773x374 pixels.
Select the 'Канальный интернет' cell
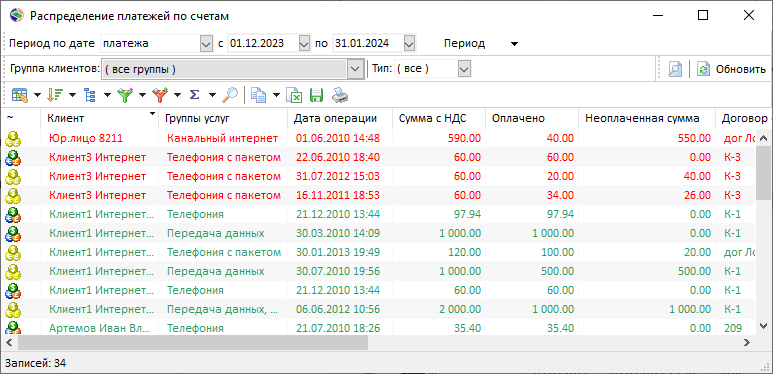tap(222, 138)
